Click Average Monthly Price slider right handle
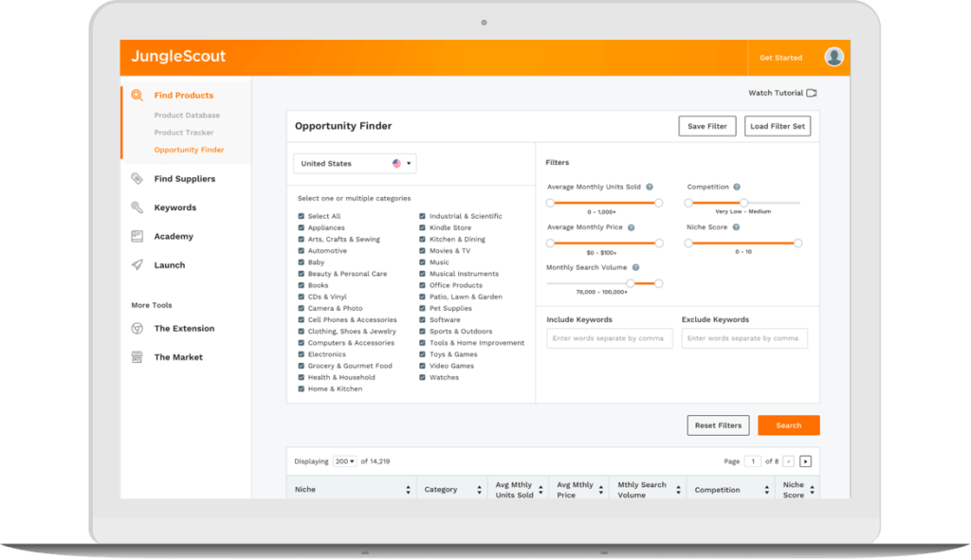The height and width of the screenshot is (560, 971). (x=659, y=244)
